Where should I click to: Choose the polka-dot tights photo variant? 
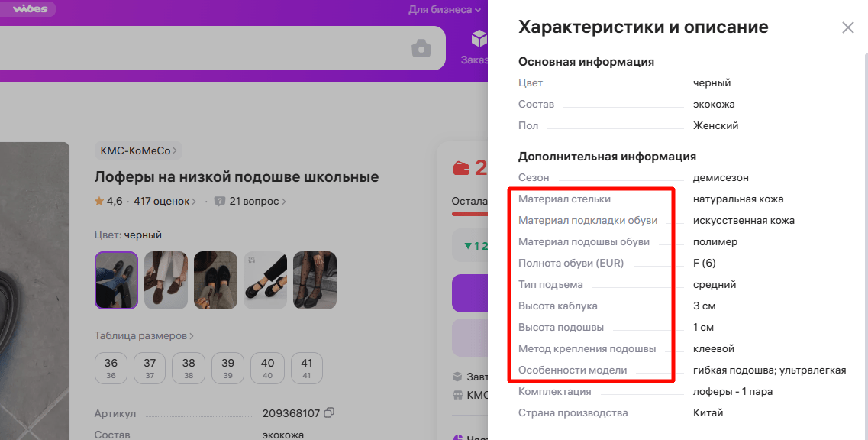[315, 280]
